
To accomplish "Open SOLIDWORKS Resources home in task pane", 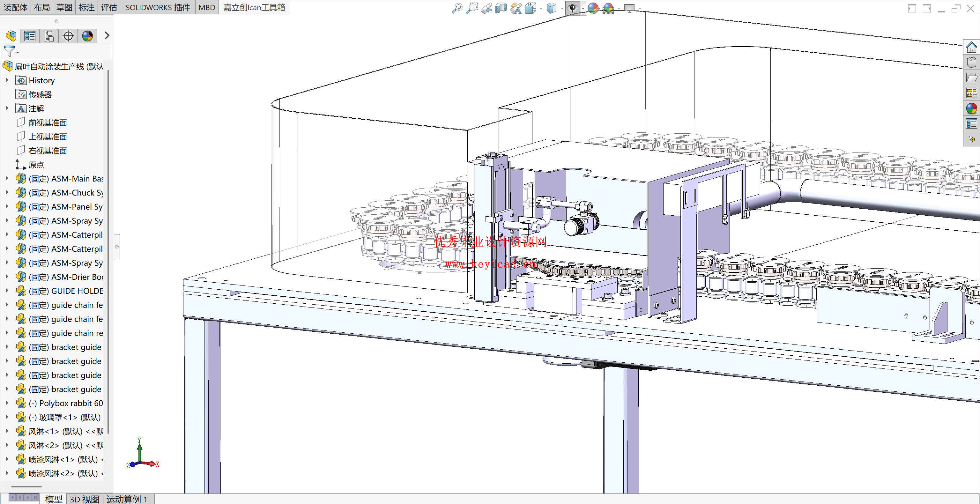I will (x=971, y=47).
